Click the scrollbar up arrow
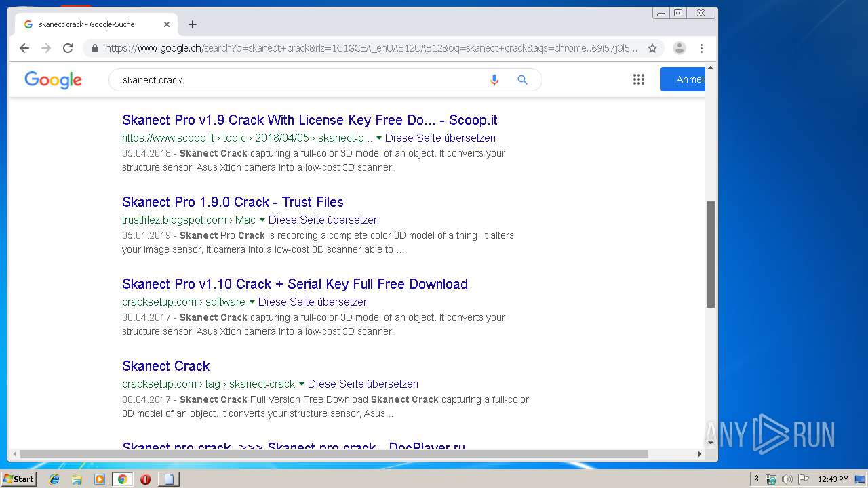Screen dimensions: 868x488 tap(711, 68)
